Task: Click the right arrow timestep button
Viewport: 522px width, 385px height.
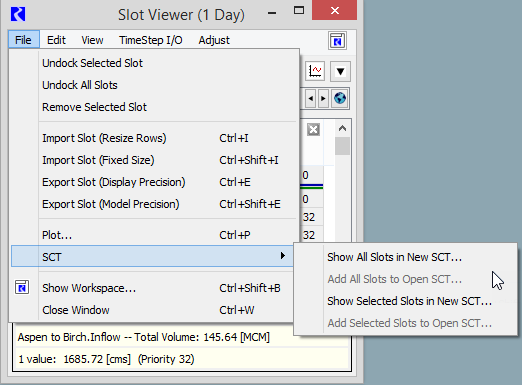Action: pos(323,98)
